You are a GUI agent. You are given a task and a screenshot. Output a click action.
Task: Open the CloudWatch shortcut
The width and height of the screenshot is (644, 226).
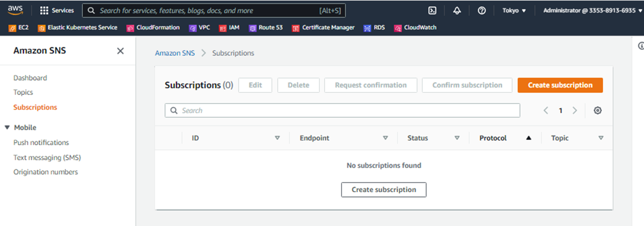415,28
